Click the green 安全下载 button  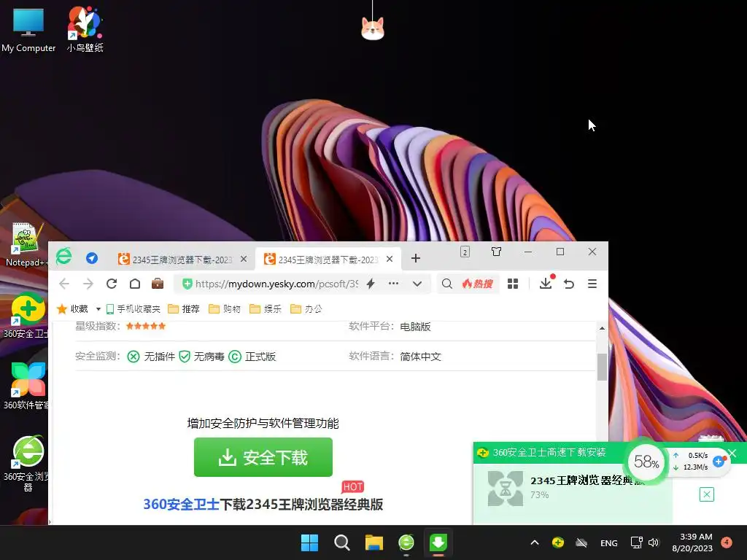coord(263,457)
